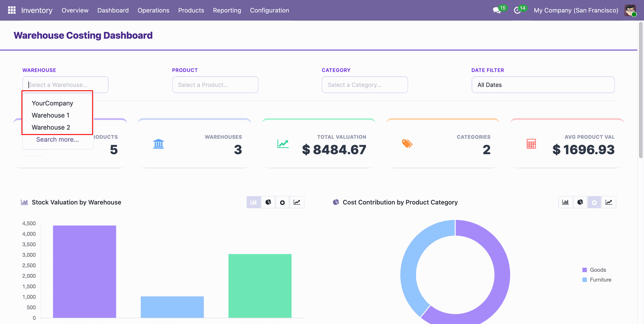This screenshot has height=324, width=644.
Task: Click the tall purple bar in Stock Valuation
Action: coord(85,272)
